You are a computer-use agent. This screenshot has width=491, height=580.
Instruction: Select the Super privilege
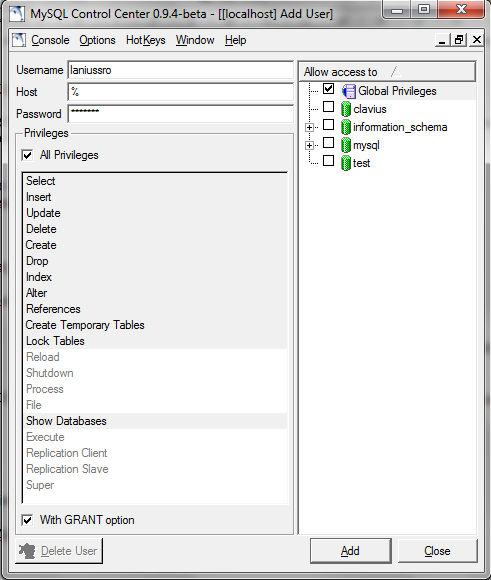pos(155,485)
